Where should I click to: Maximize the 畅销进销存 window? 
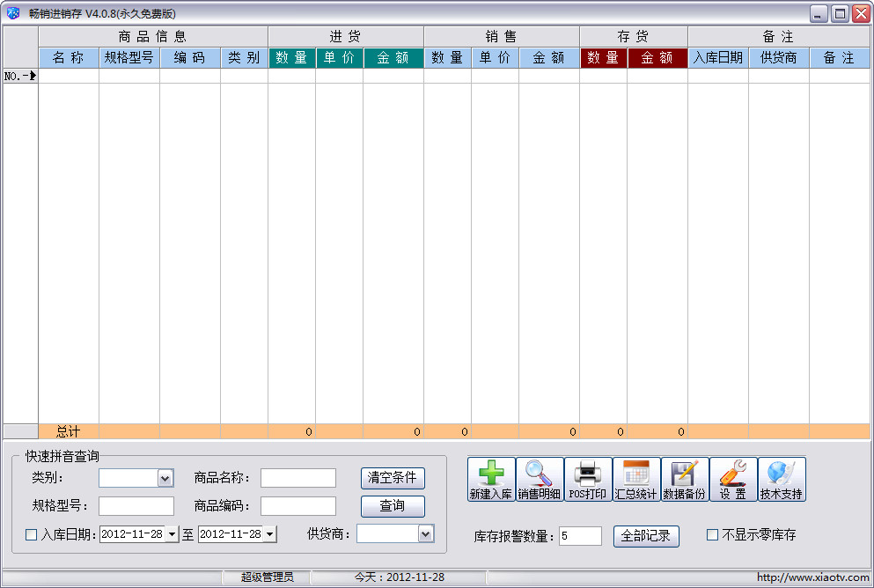(x=840, y=13)
